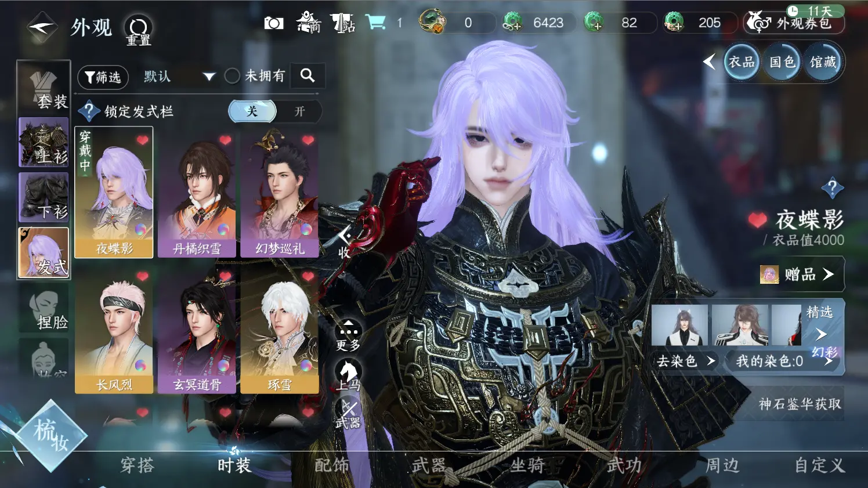This screenshot has width=868, height=488.
Task: Click 神石鉴华获取 obtain button
Action: coord(800,404)
